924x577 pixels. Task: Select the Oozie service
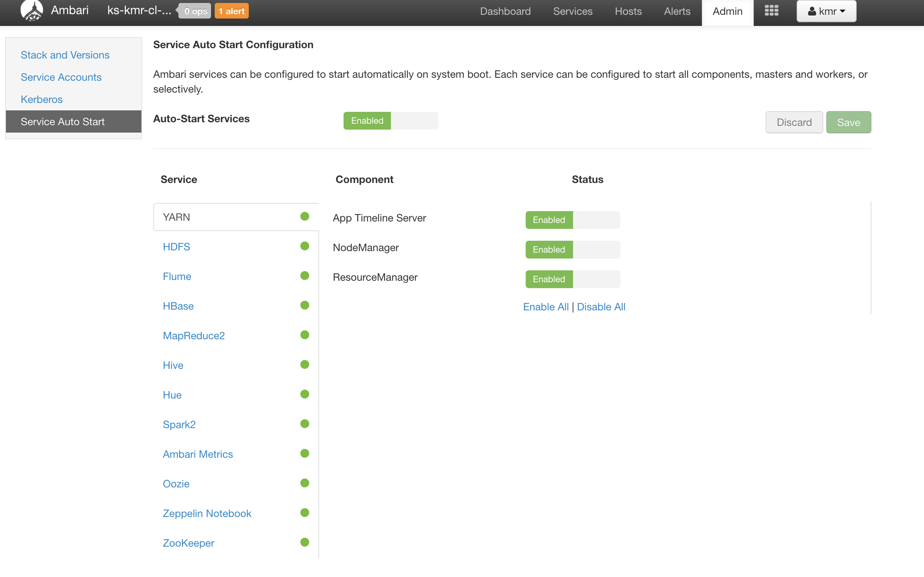coord(176,484)
